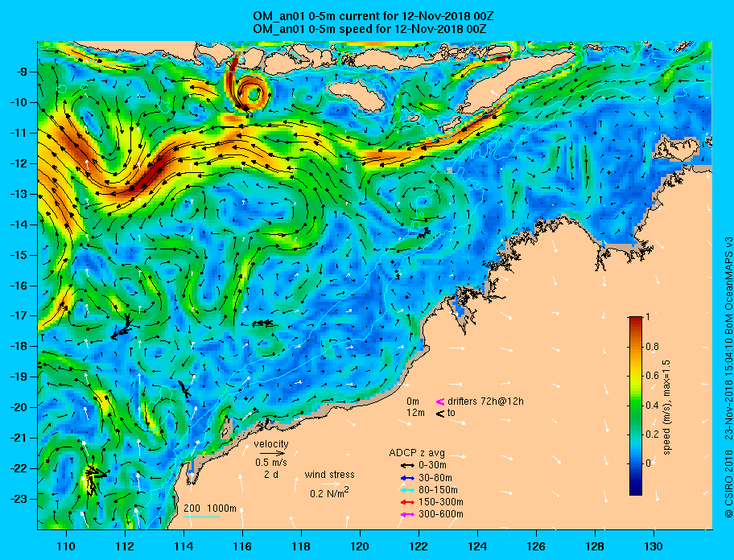
Task: Click the black velocity scale arrow
Action: click(x=273, y=453)
